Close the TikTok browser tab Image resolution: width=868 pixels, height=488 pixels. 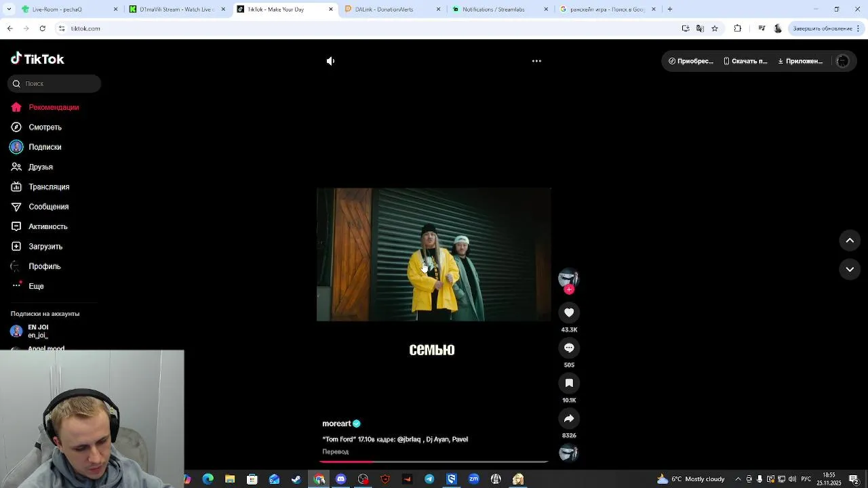pos(331,9)
